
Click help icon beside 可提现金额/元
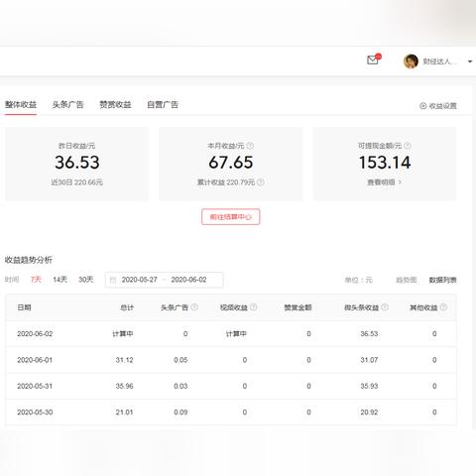tap(408, 146)
